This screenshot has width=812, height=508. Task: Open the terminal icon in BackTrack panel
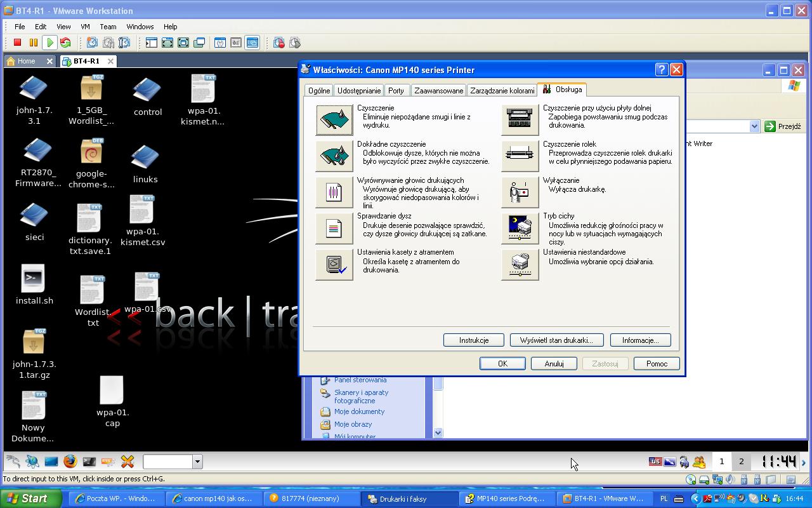coord(89,462)
